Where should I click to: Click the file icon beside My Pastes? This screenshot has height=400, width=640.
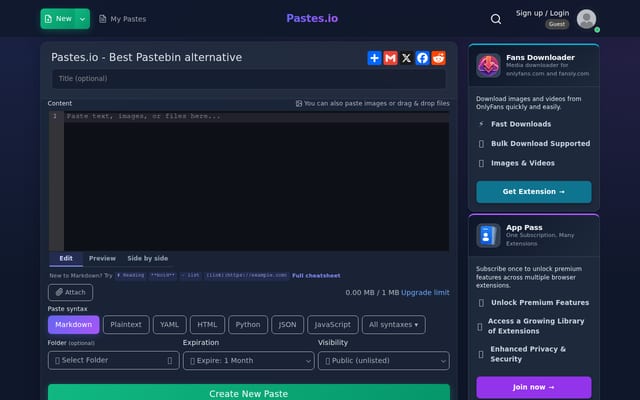click(102, 19)
